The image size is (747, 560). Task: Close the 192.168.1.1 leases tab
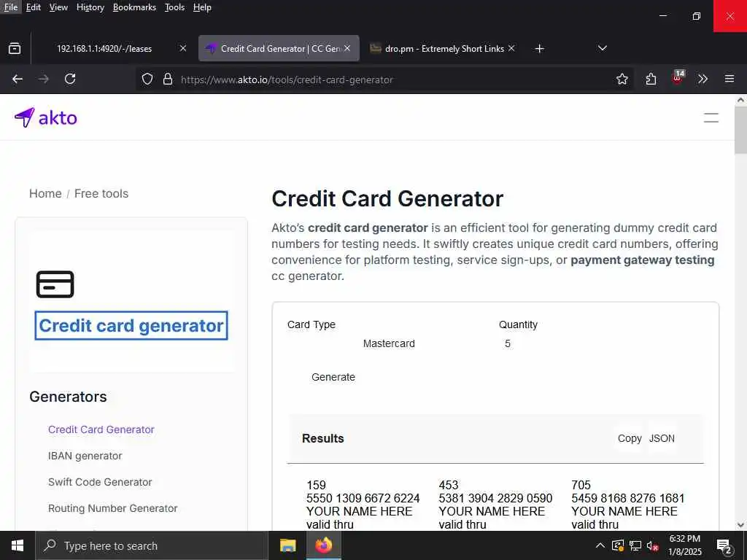[x=183, y=49]
